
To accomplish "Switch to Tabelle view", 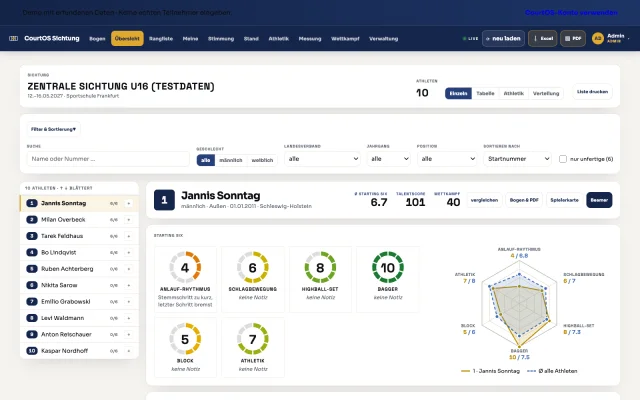I will [x=485, y=93].
